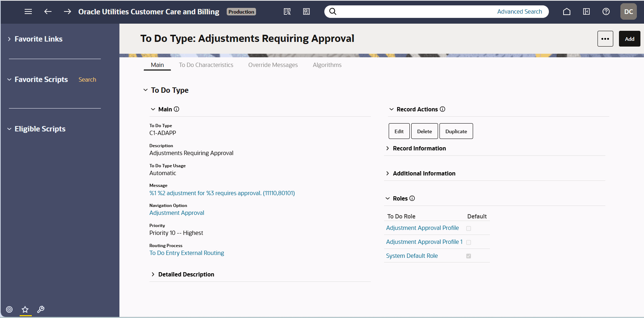Open System Default Role link
This screenshot has height=318, width=644.
412,256
